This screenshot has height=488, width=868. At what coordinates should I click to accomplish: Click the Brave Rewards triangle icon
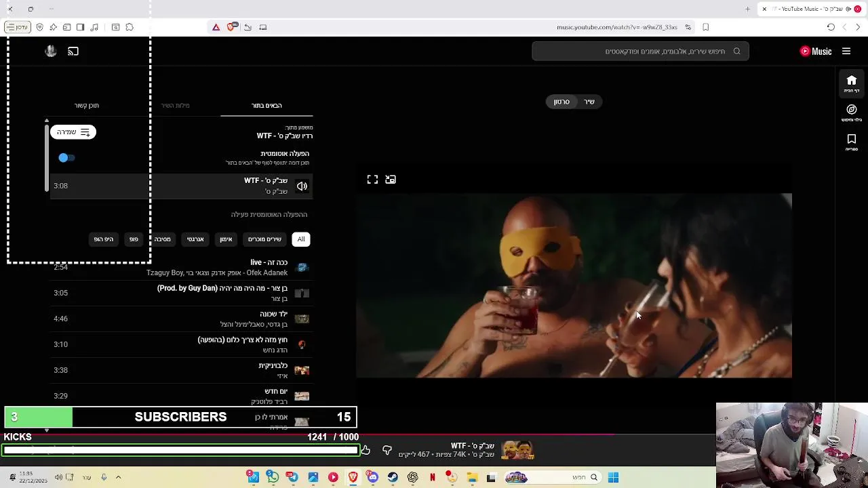(216, 27)
